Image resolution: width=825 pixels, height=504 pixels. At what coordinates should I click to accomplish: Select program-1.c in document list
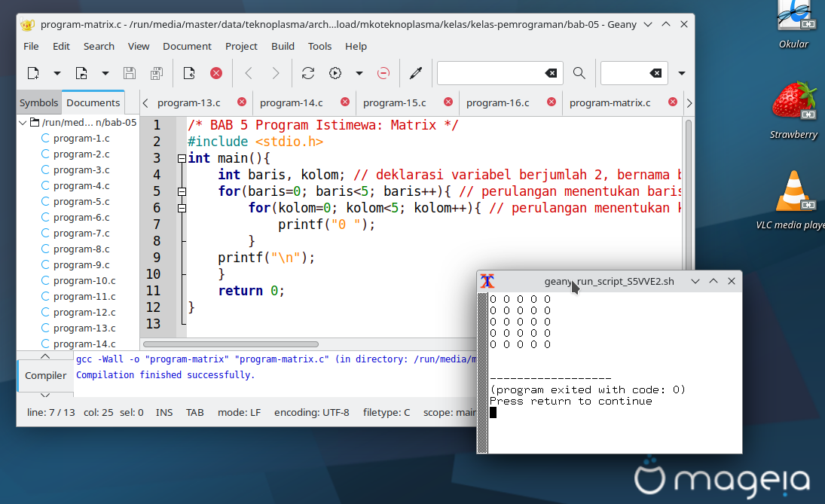point(81,139)
